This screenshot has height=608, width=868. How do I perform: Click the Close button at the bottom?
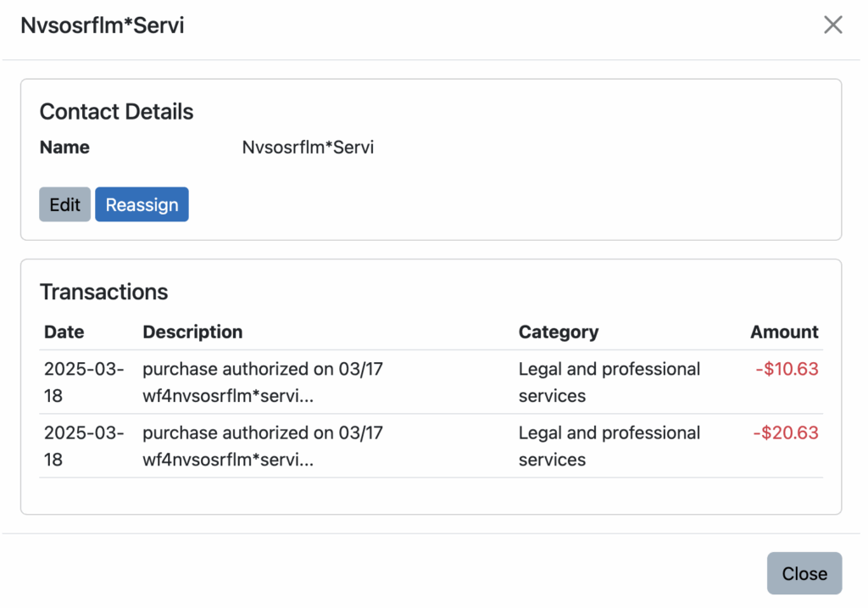tap(804, 573)
